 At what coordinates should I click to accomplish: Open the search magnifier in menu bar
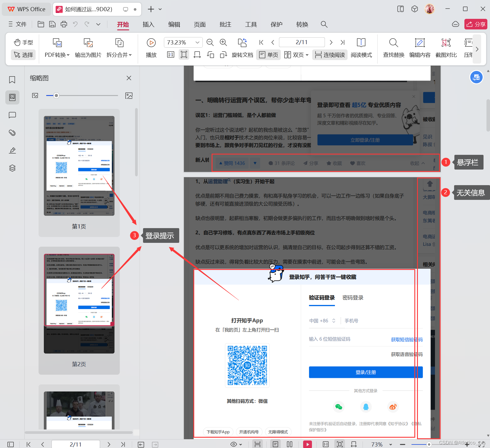pyautogui.click(x=324, y=24)
